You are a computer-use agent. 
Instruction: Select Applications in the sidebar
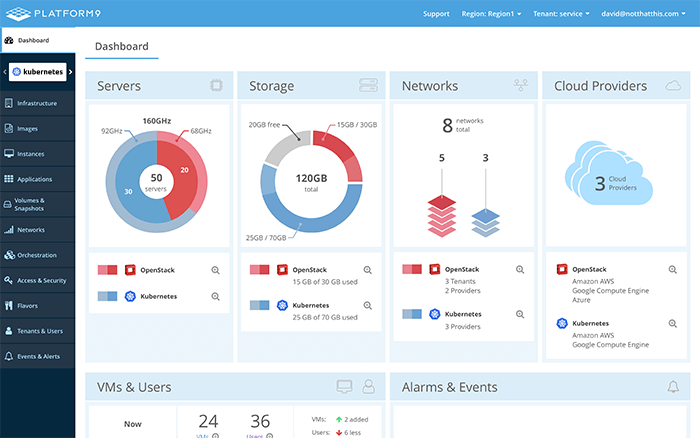coord(38,179)
